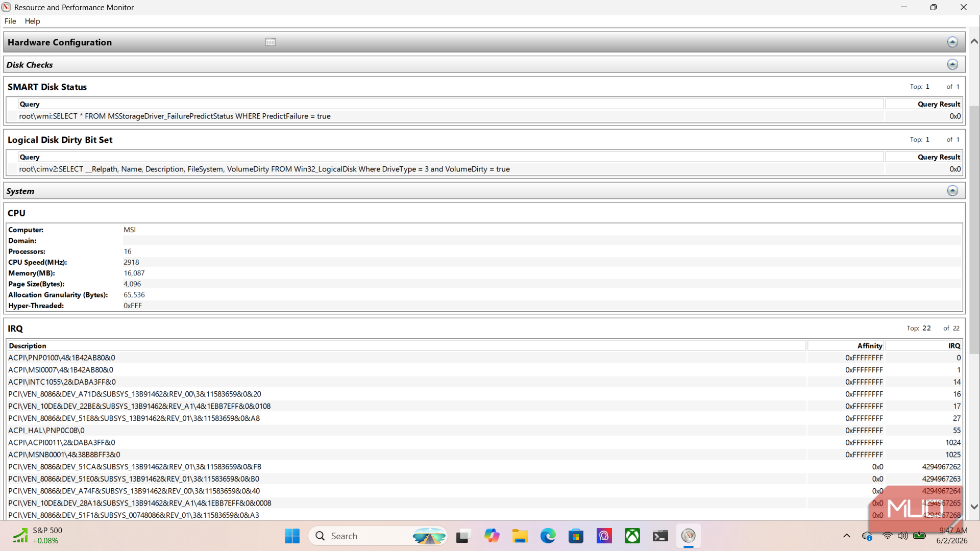Click the taskbar Search box
Viewport: 980px width, 551px height.
(378, 536)
